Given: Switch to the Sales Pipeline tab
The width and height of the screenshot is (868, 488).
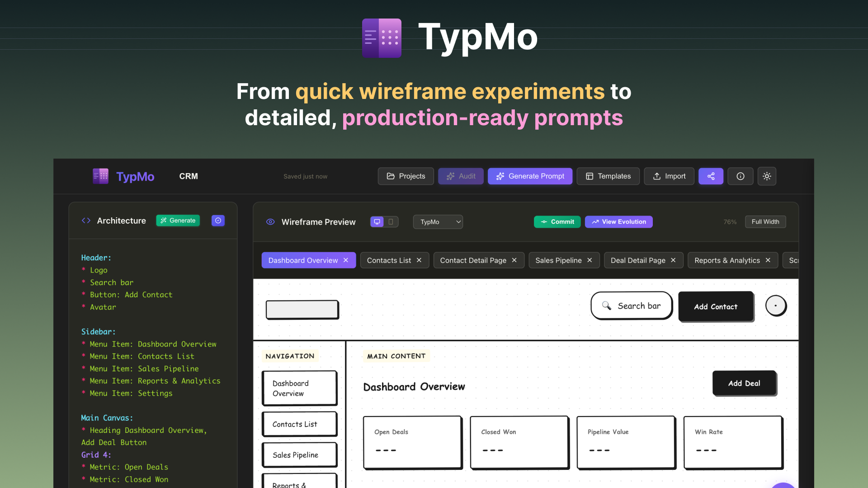Looking at the screenshot, I should coord(559,260).
